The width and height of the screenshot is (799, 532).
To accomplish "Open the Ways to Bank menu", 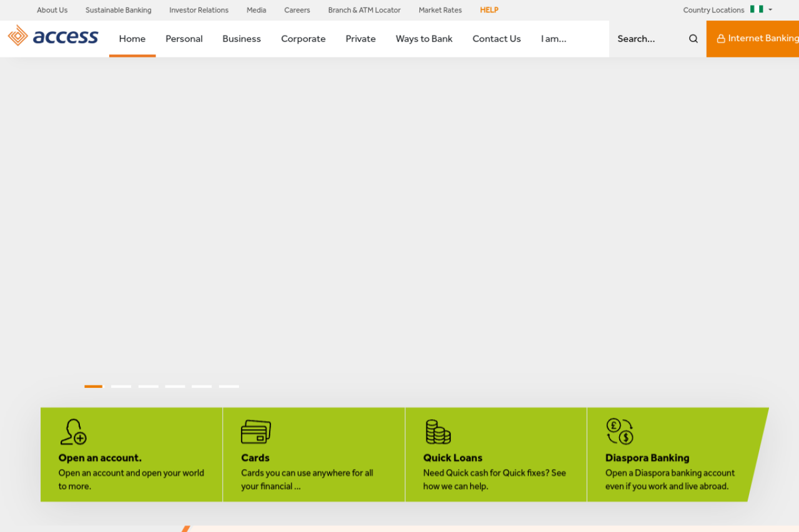I will coord(424,39).
